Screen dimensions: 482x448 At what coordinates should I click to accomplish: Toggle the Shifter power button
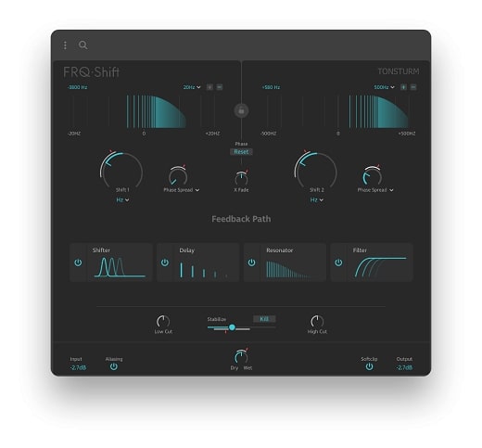pyautogui.click(x=78, y=262)
